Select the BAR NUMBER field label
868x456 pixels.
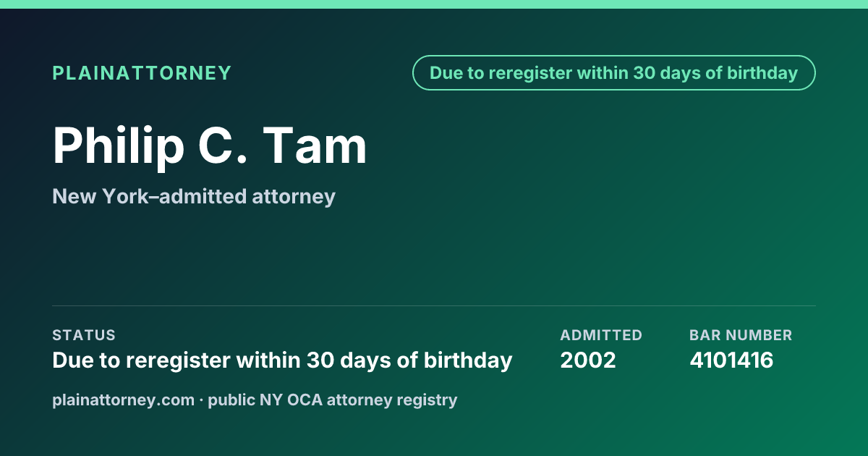point(741,335)
